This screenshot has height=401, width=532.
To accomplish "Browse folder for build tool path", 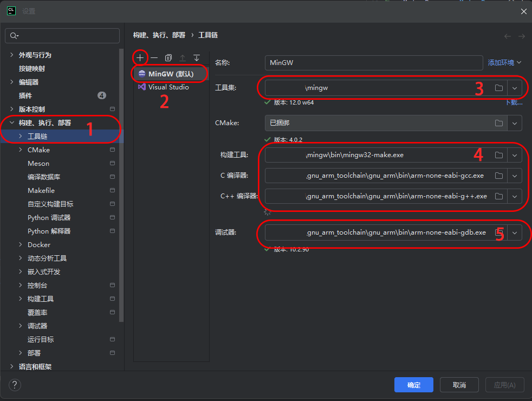I will tap(499, 156).
